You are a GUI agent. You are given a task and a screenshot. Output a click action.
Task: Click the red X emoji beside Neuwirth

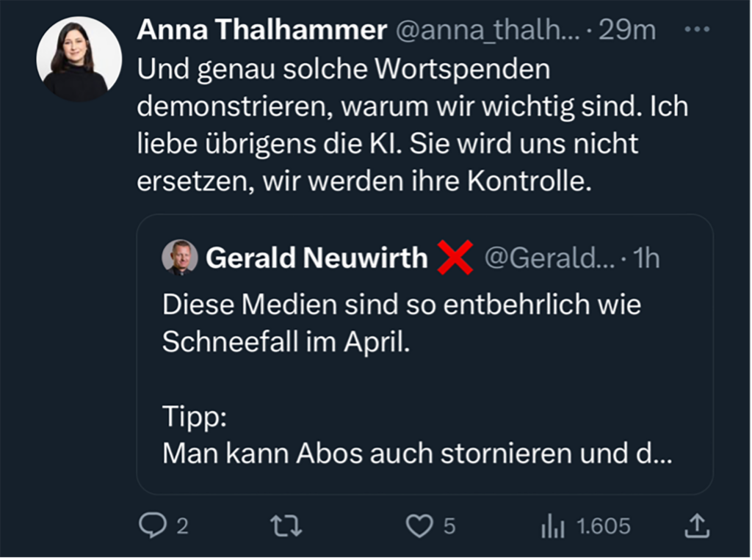click(x=455, y=258)
